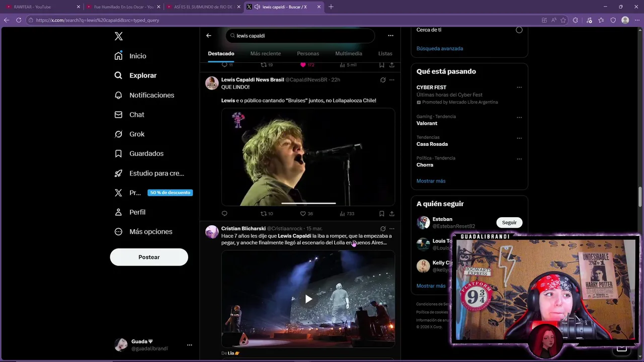Image resolution: width=644 pixels, height=362 pixels.
Task: Share the Lewis Capaldi News Brasil post
Action: click(392, 214)
